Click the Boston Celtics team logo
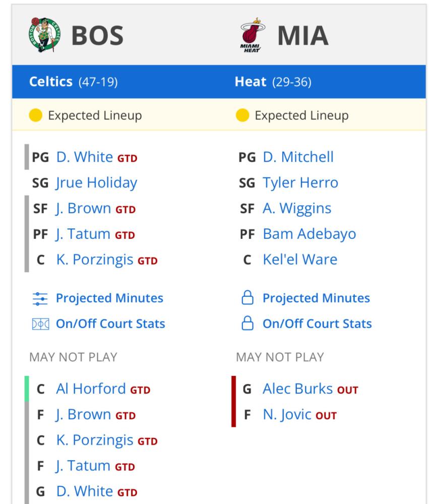438x504 pixels. (x=44, y=35)
